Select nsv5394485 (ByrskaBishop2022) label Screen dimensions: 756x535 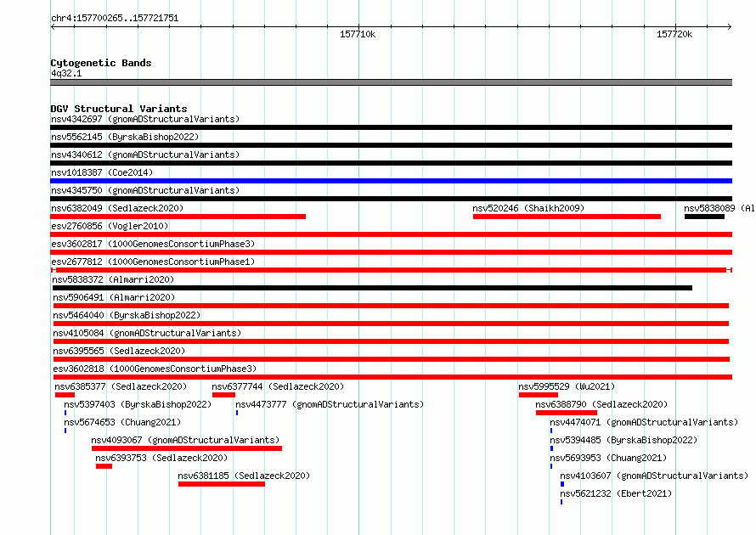tap(623, 440)
